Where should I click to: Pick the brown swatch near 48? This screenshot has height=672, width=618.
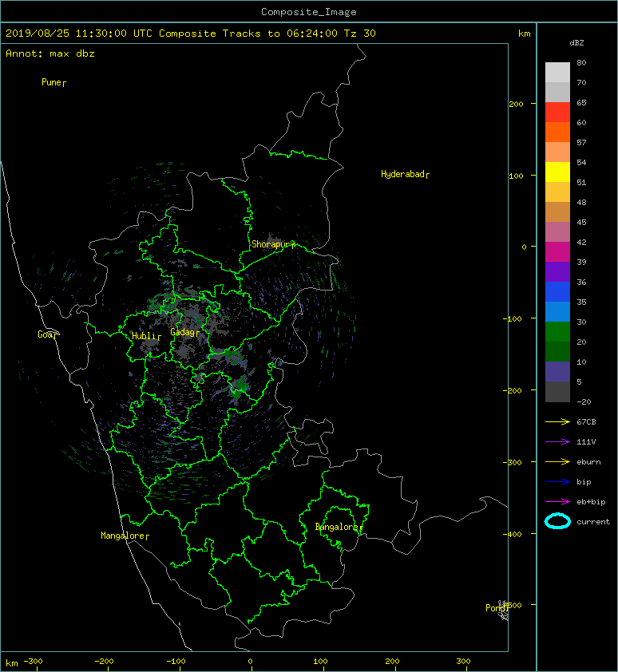557,212
